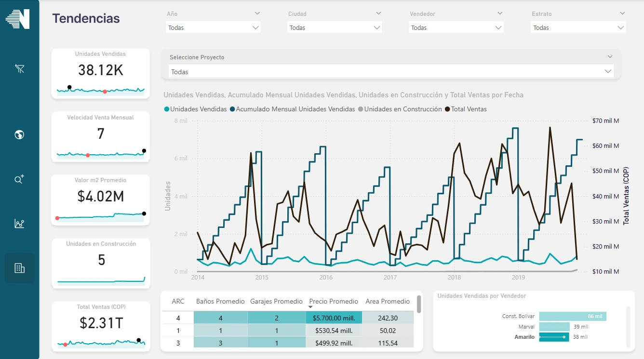Open the line chart sidebar icon

(x=19, y=224)
